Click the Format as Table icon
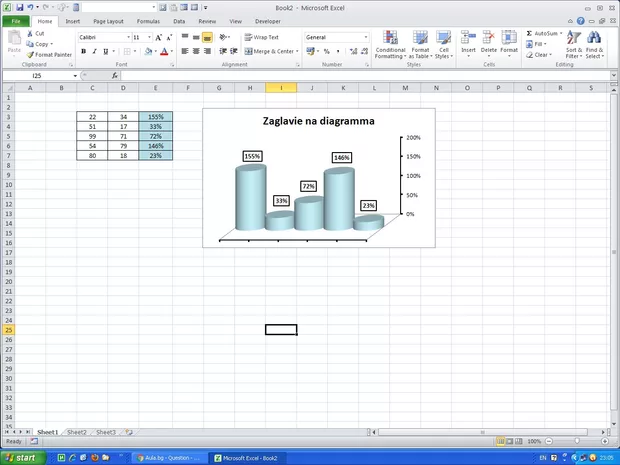This screenshot has height=465, width=620. pyautogui.click(x=421, y=45)
